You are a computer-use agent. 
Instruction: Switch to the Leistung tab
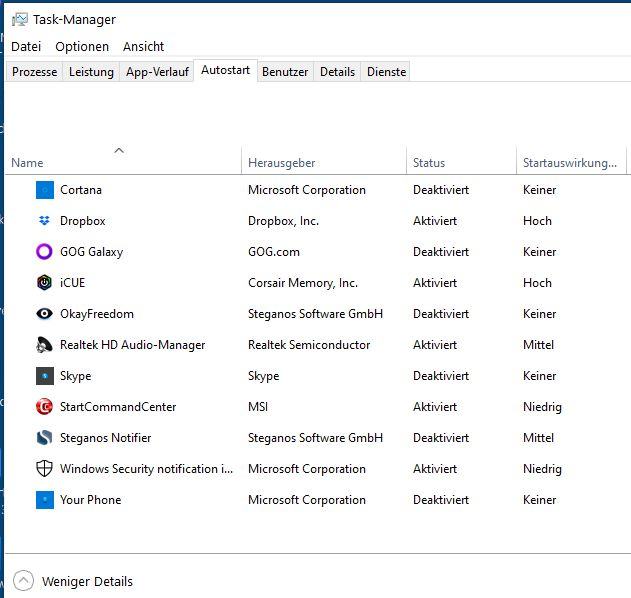pos(91,72)
